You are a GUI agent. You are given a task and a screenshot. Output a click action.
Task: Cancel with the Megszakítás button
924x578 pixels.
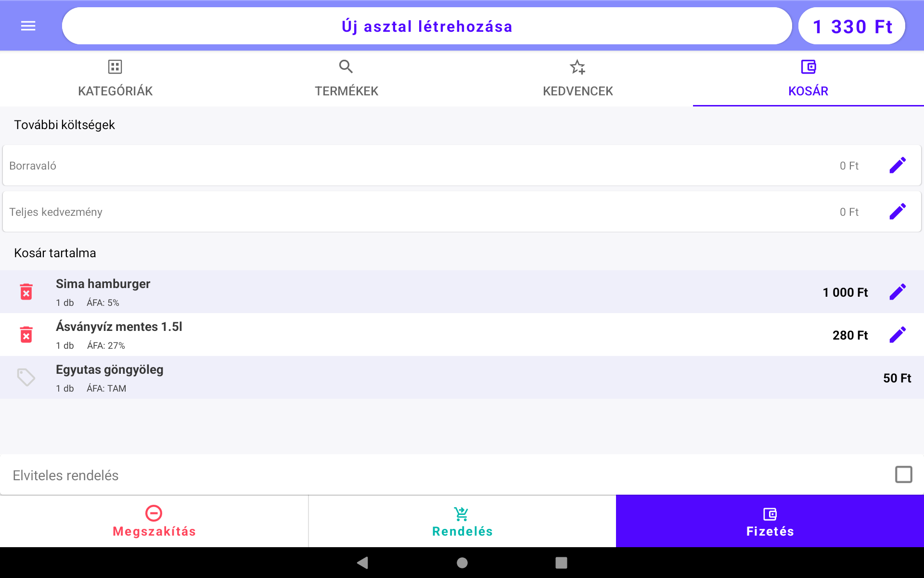click(154, 522)
